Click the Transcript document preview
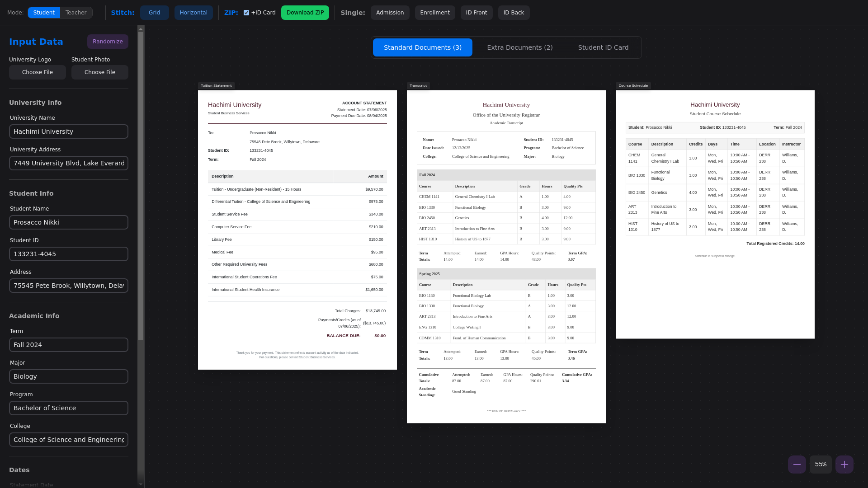 [x=506, y=257]
